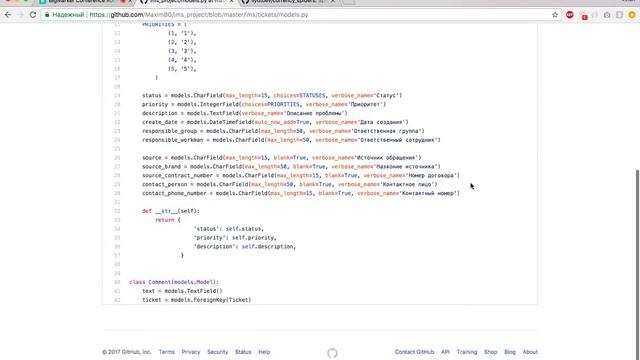The height and width of the screenshot is (360, 640).
Task: Click the gray square extension icon in toolbar
Action: point(619,15)
